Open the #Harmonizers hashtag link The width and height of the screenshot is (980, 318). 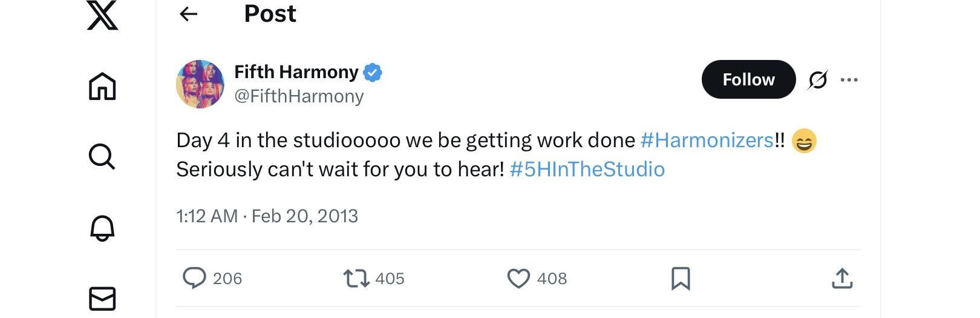click(x=707, y=141)
